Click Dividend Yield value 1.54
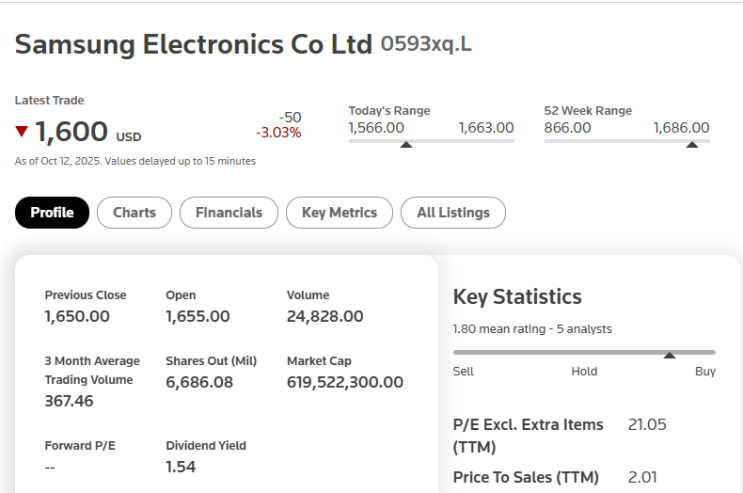 coord(181,467)
